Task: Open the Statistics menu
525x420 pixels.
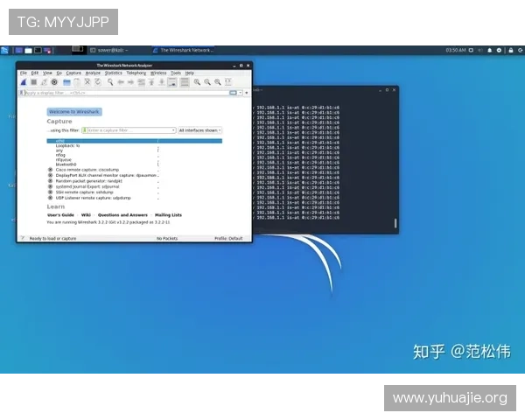Action: coord(113,73)
